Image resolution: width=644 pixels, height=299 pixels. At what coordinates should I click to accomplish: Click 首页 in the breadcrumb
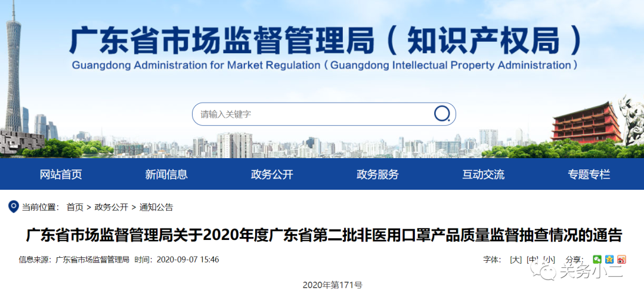tap(75, 207)
